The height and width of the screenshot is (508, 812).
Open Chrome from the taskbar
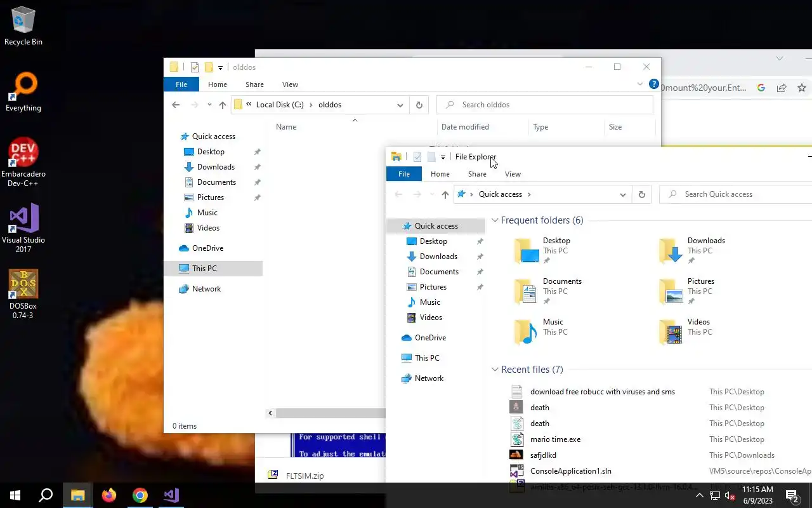point(140,495)
